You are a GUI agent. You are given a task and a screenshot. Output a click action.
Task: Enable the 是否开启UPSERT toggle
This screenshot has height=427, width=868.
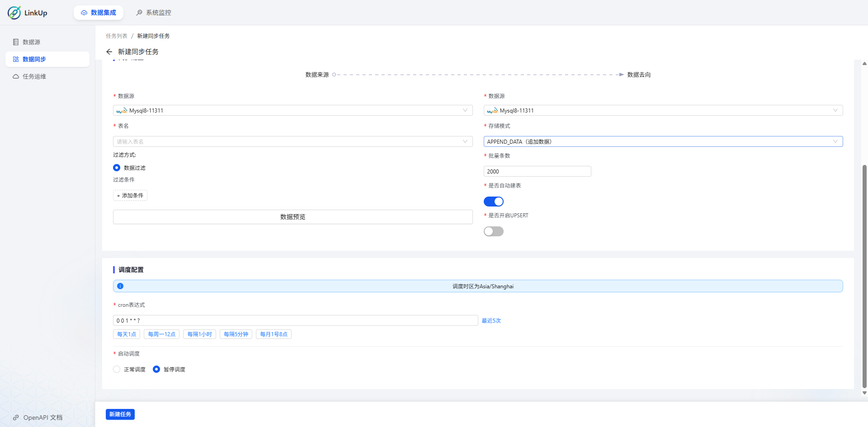pyautogui.click(x=493, y=231)
